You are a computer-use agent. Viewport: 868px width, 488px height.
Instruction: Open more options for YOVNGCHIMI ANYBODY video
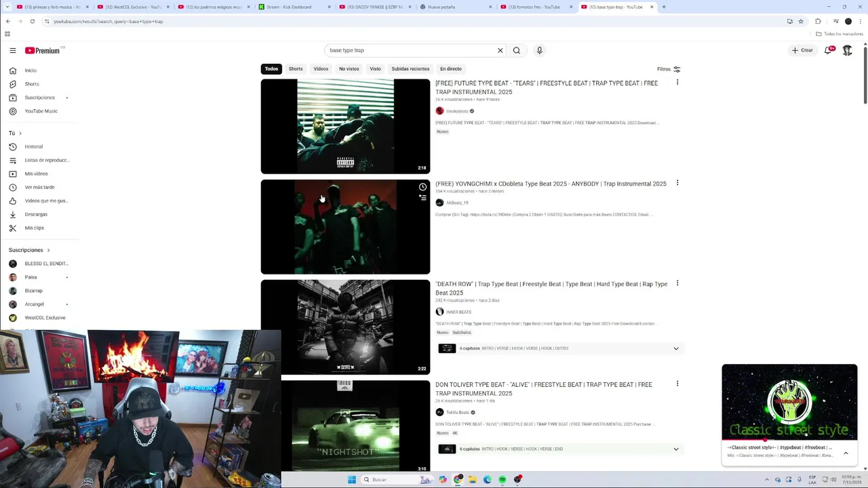point(677,183)
